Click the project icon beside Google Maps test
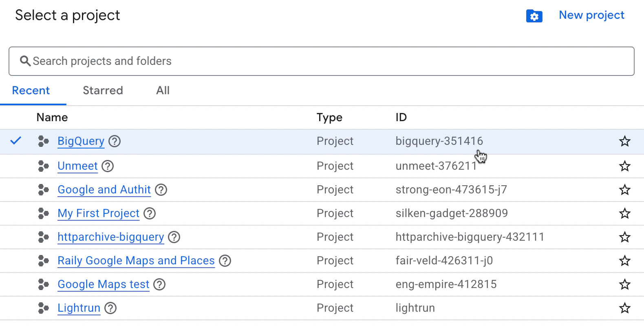This screenshot has width=644, height=328. click(43, 284)
